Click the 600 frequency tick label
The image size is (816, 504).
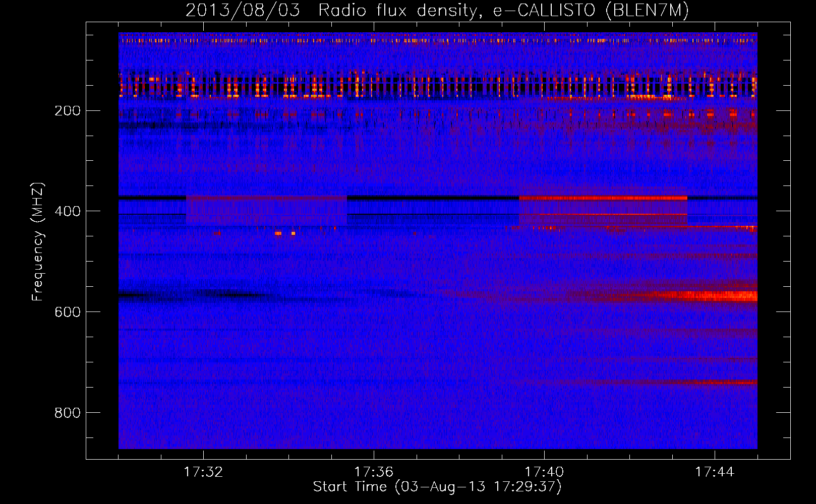pyautogui.click(x=68, y=312)
